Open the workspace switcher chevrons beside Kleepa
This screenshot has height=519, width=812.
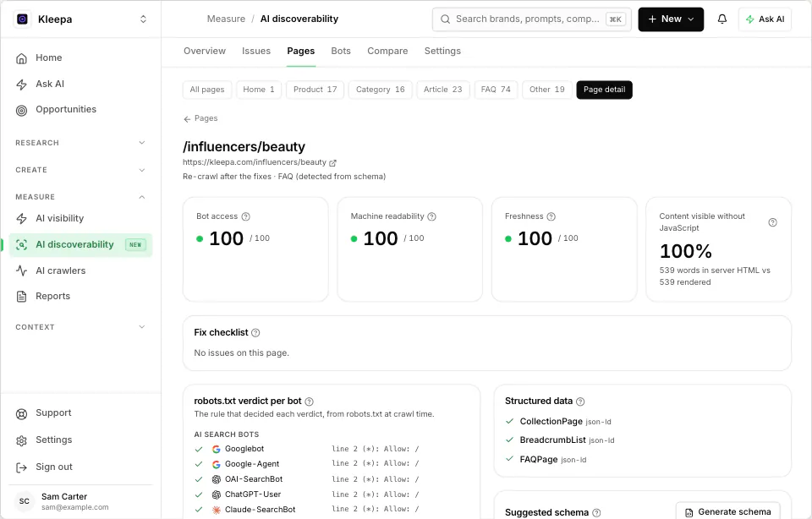click(144, 19)
